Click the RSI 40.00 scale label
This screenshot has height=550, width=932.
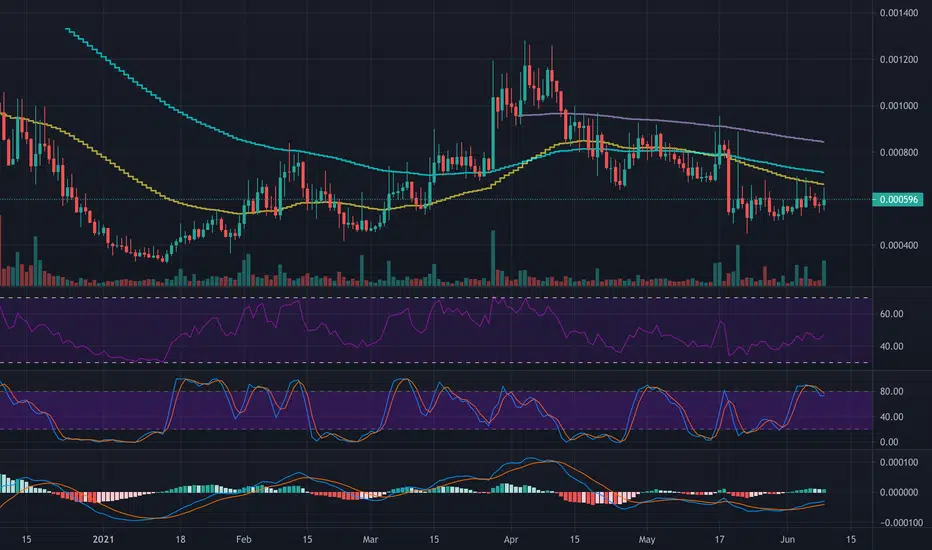(892, 346)
